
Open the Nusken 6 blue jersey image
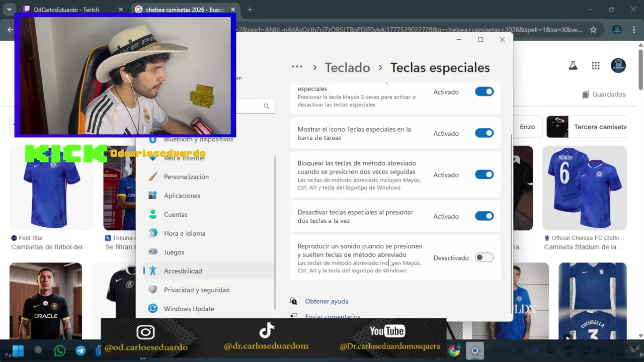585,188
